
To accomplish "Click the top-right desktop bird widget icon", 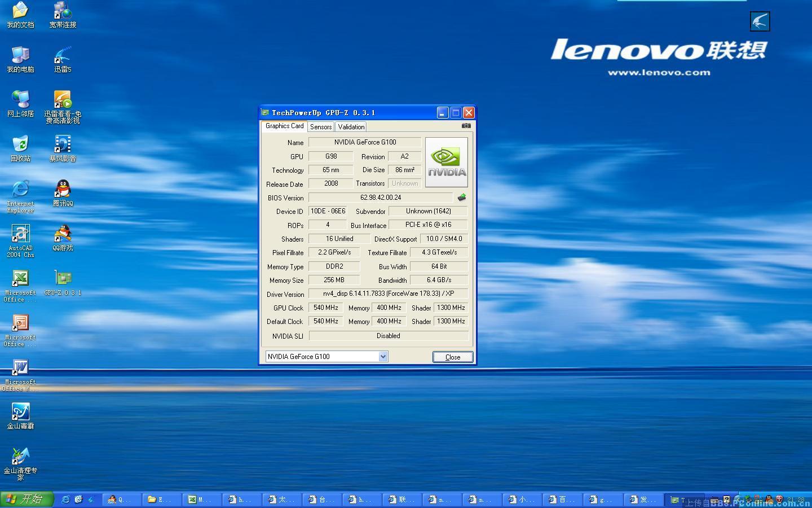I will tap(760, 21).
